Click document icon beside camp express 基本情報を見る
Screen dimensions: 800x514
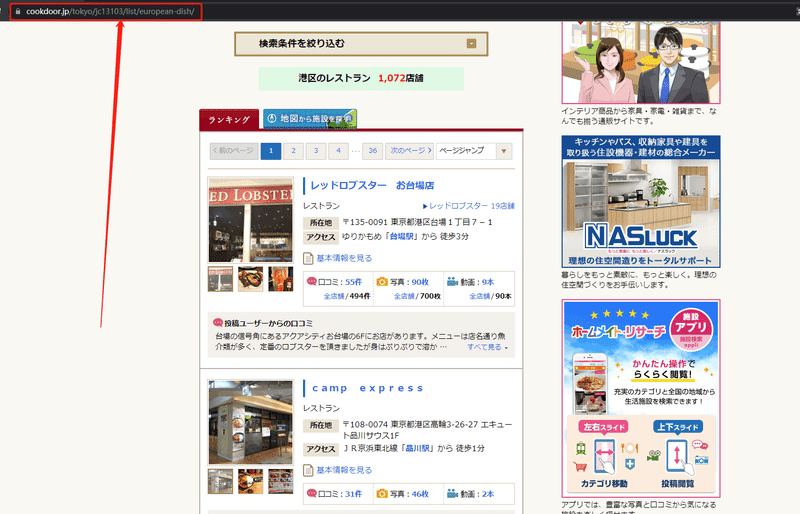pos(308,471)
